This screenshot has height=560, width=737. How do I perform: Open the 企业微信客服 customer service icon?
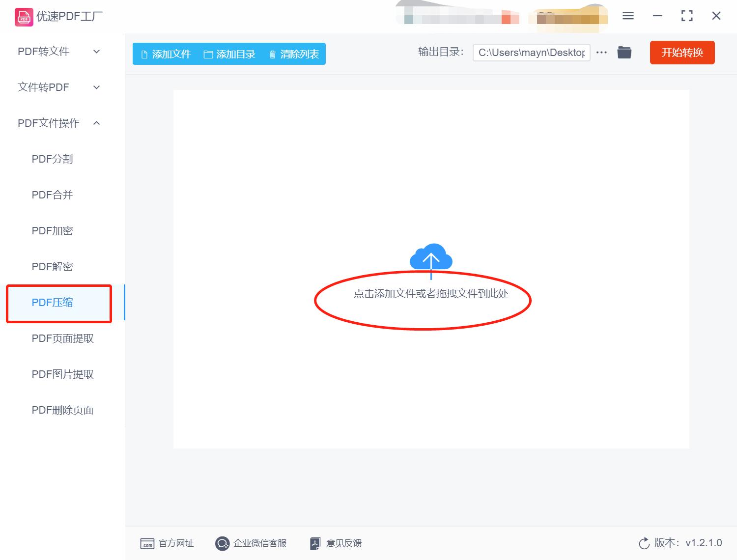click(222, 543)
